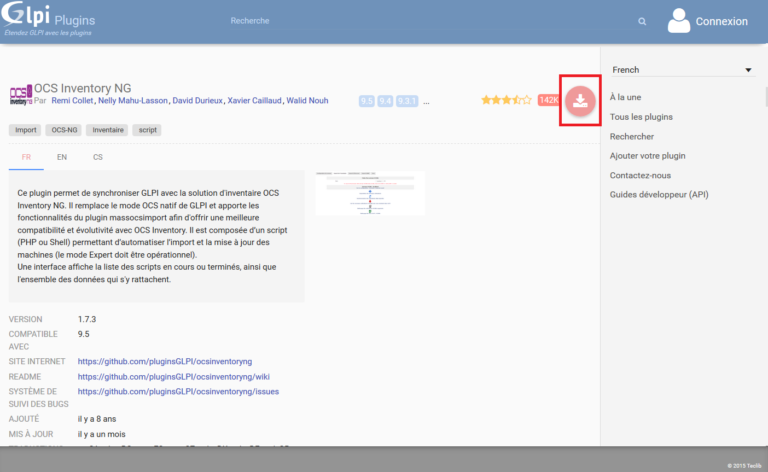Click the OCS Inventory plugin logo
This screenshot has height=472, width=768.
coord(20,96)
